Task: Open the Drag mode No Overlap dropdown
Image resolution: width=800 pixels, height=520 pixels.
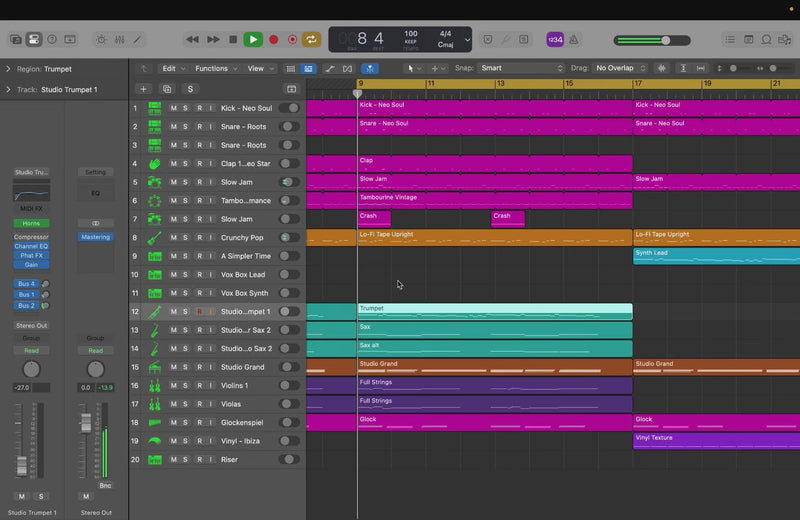Action: coord(620,68)
